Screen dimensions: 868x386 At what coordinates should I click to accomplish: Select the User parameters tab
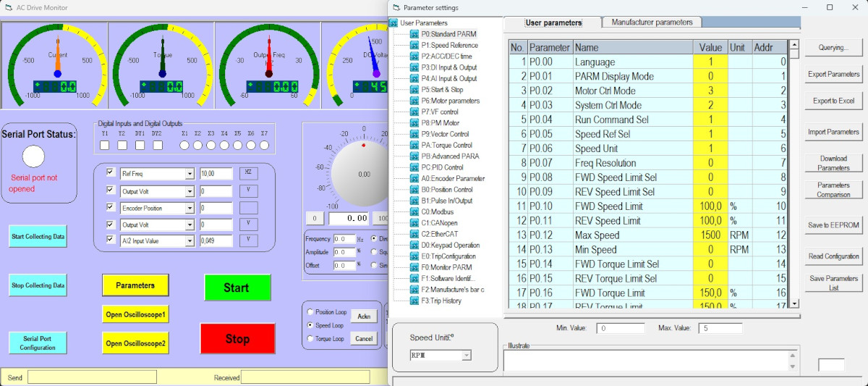coord(553,22)
